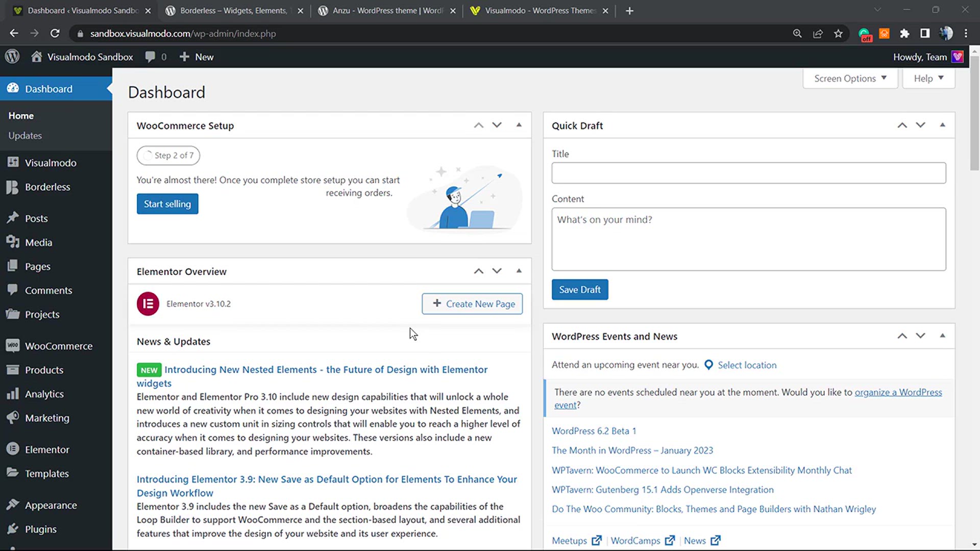Screen dimensions: 980x551
Task: Click the Analytics bar chart icon
Action: coord(13,393)
